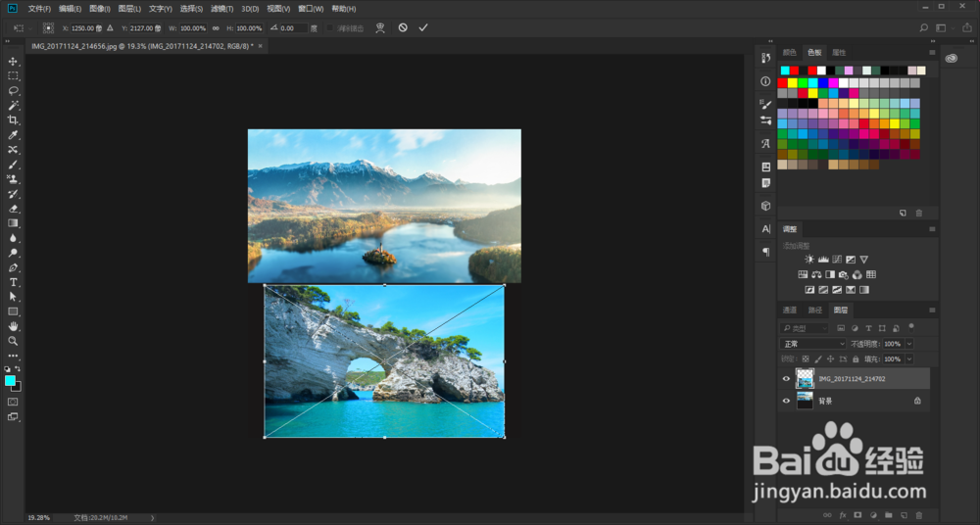Commit the transform with the checkmark icon

(423, 27)
